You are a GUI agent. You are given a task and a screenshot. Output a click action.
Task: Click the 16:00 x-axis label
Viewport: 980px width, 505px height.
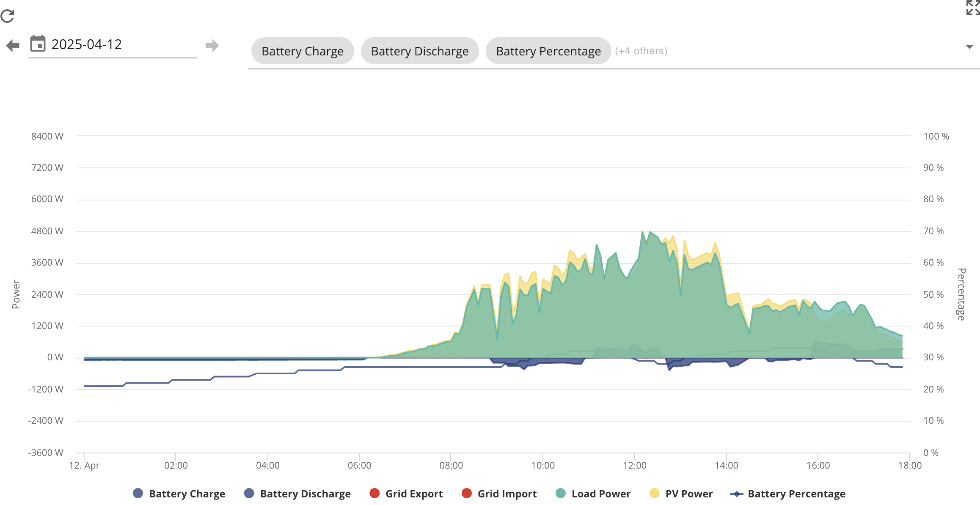[x=818, y=466]
